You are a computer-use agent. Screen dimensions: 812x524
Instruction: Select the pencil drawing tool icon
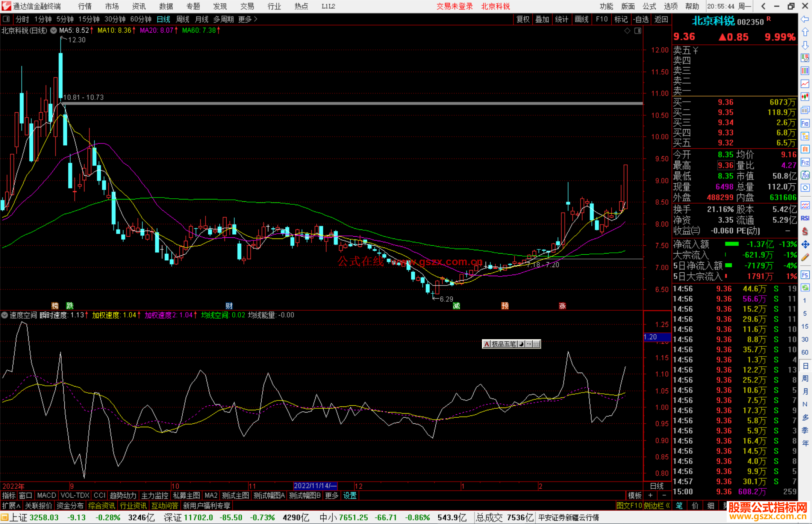pos(805,258)
